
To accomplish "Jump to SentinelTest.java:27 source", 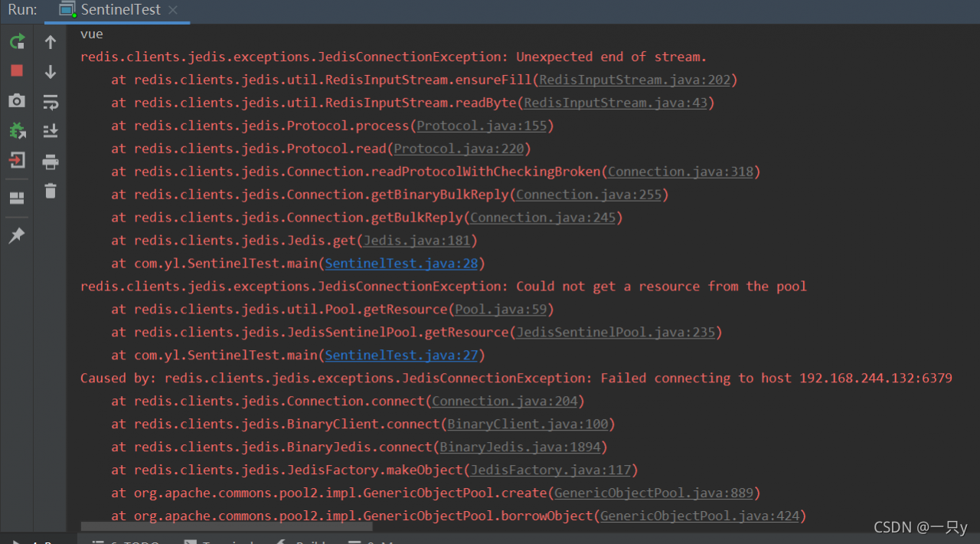I will [401, 356].
